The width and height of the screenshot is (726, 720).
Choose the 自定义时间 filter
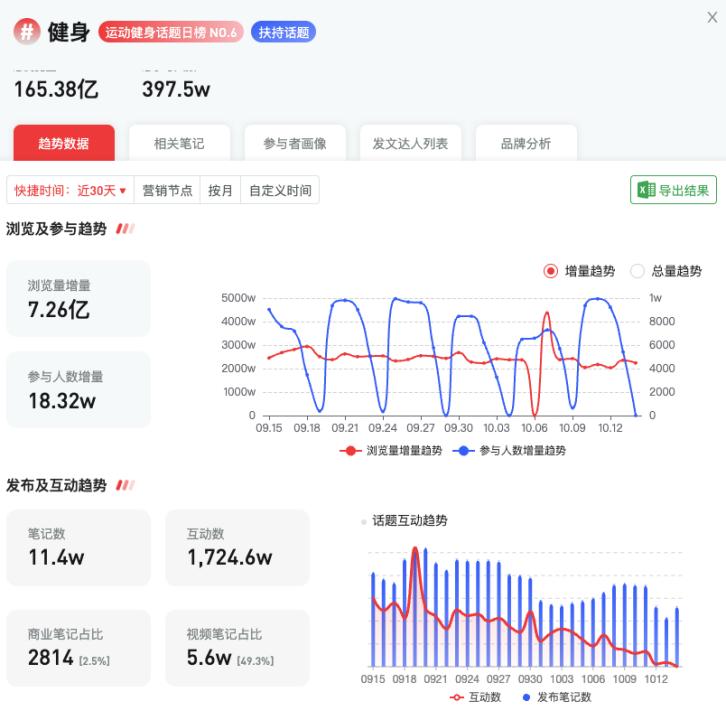click(280, 190)
